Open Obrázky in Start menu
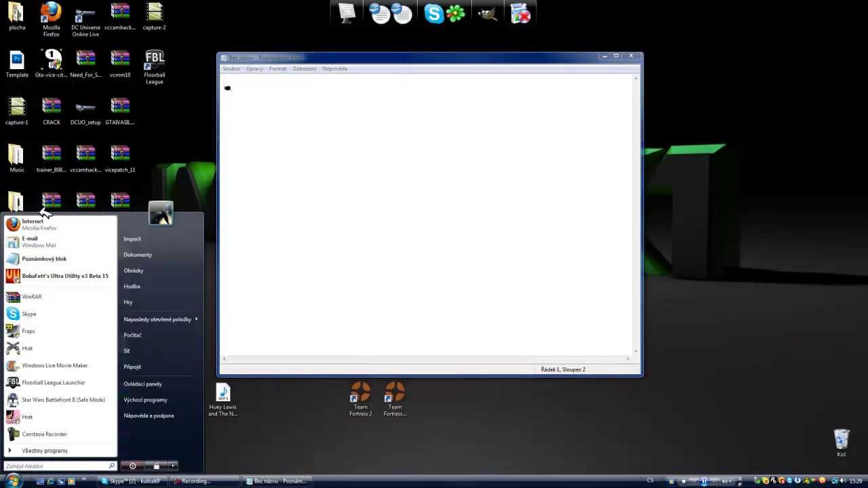868x488 pixels. (134, 270)
